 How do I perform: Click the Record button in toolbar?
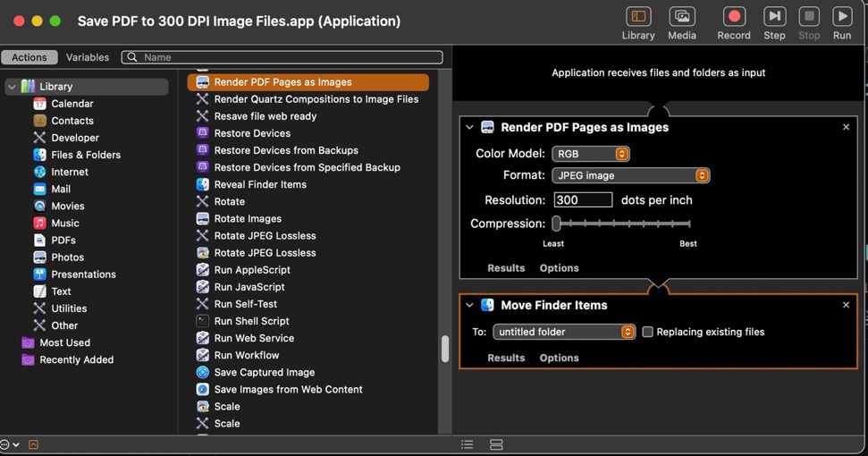tap(733, 17)
